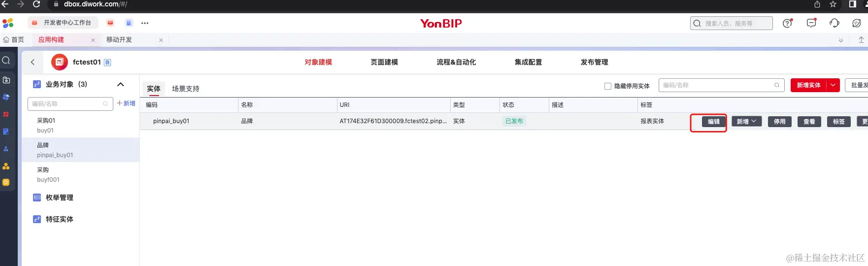The width and height of the screenshot is (868, 266).
Task: Open the 新增 dropdown in the pinpai_buy01 row
Action: (746, 122)
